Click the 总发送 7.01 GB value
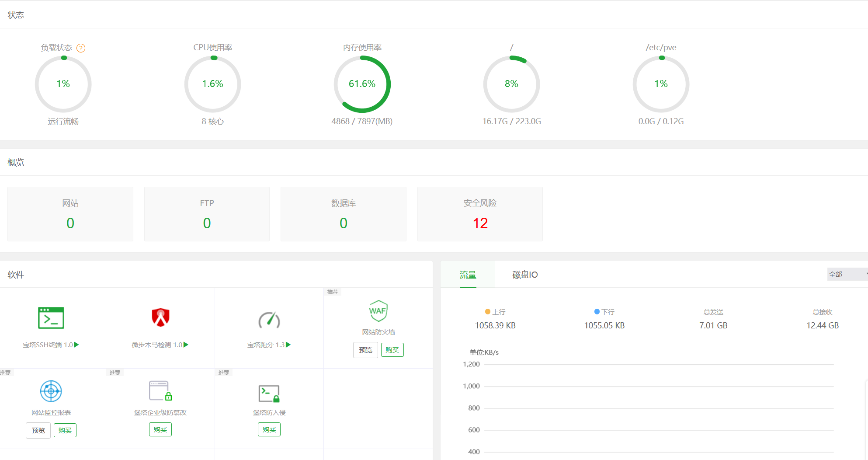Image resolution: width=868 pixels, height=460 pixels. click(713, 325)
